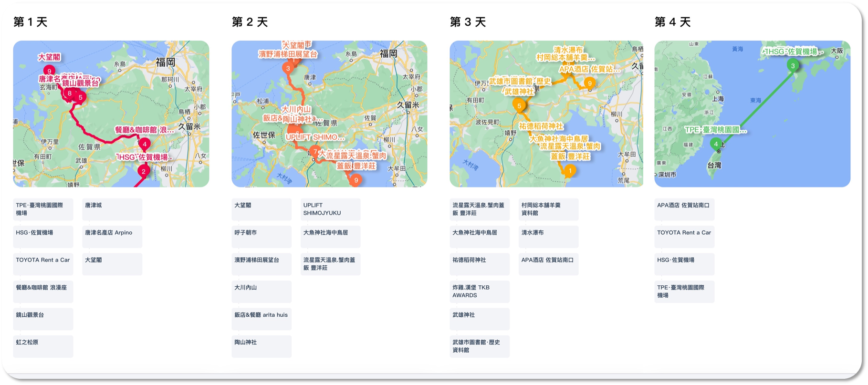This screenshot has height=385, width=868.
Task: Select APA酒店 佐賀站南口 under Day 3
Action: coord(549,264)
